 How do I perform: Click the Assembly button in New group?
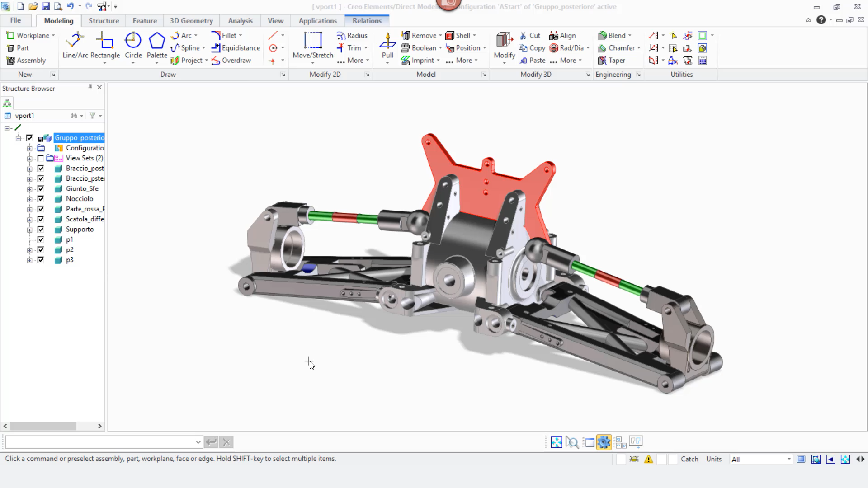click(x=26, y=61)
